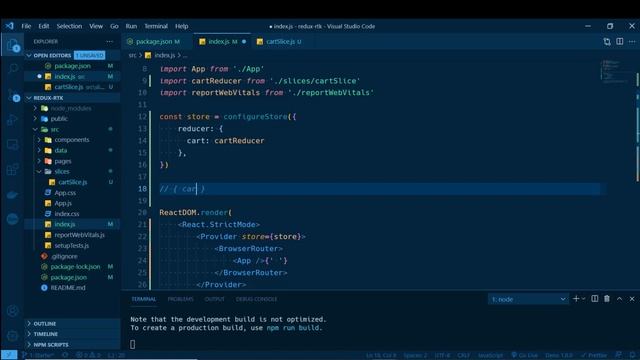Open the Source Control view
Viewport: 640px width, 360px height.
[x=12, y=95]
